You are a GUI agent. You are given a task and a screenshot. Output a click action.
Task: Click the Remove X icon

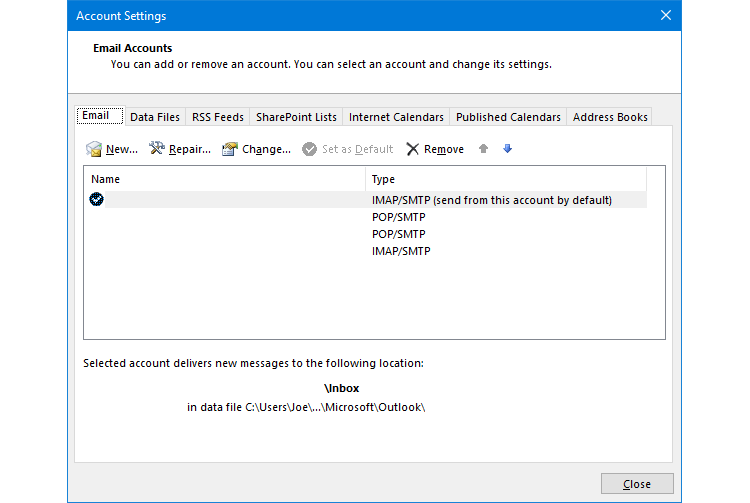[x=413, y=149]
